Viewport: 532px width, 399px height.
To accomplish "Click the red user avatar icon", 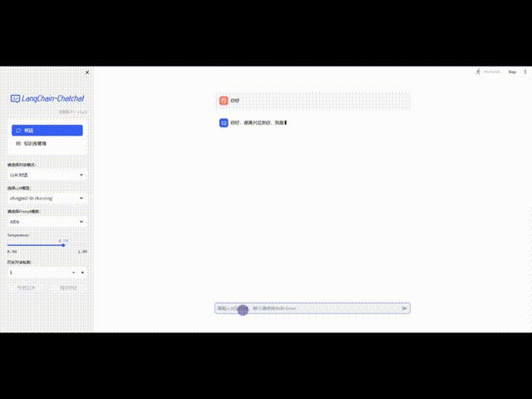I will tap(224, 101).
